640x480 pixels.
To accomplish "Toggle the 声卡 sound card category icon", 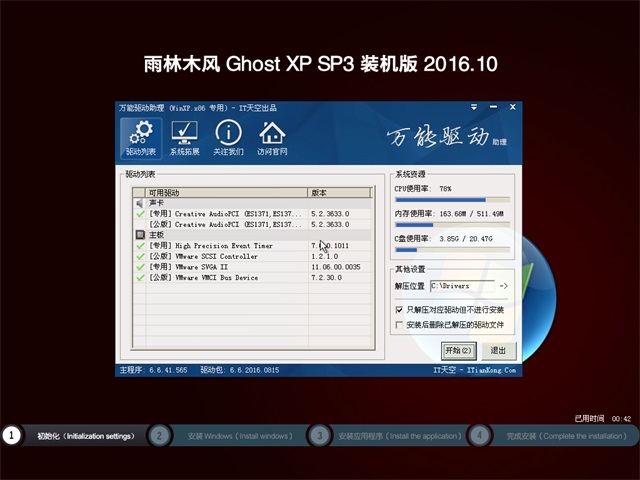I will (x=140, y=203).
